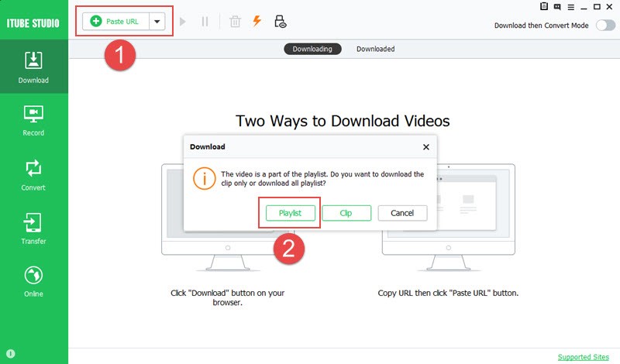Expand the Paste URL dropdown arrow
Screen dimensions: 620x364
click(157, 22)
